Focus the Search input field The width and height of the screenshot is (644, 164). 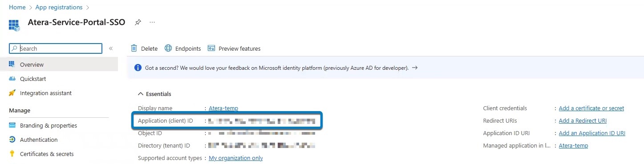pos(56,48)
